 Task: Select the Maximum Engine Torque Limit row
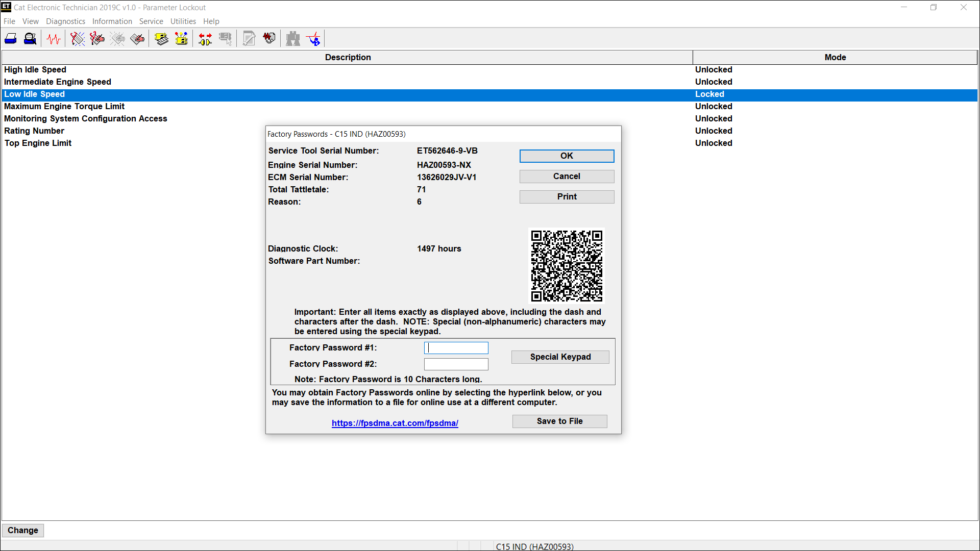pos(64,107)
